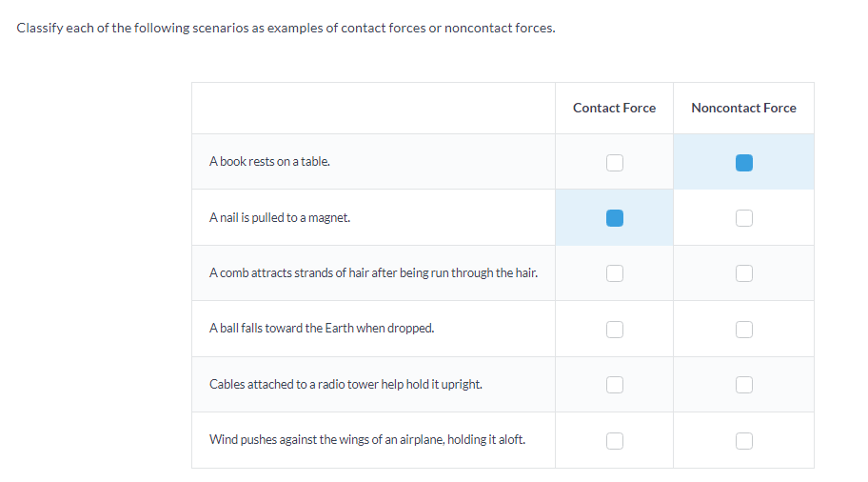This screenshot has height=482, width=868.
Task: Check Noncontact Force for nail and magnet row
Action: pos(744,218)
